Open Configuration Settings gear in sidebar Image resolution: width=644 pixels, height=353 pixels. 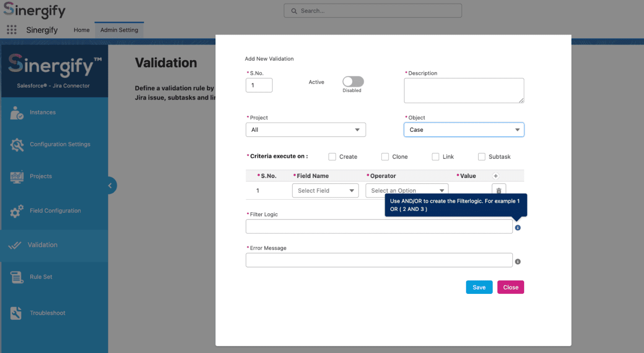[17, 145]
